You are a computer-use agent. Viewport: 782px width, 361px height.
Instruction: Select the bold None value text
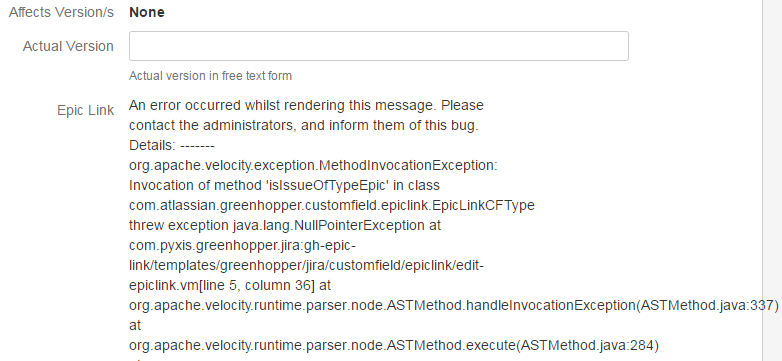point(147,12)
